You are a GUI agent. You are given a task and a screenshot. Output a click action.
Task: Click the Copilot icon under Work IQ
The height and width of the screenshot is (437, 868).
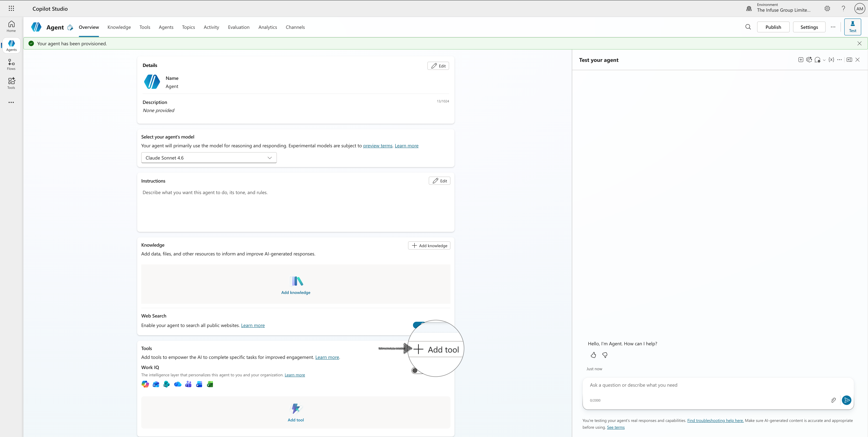[145, 384]
